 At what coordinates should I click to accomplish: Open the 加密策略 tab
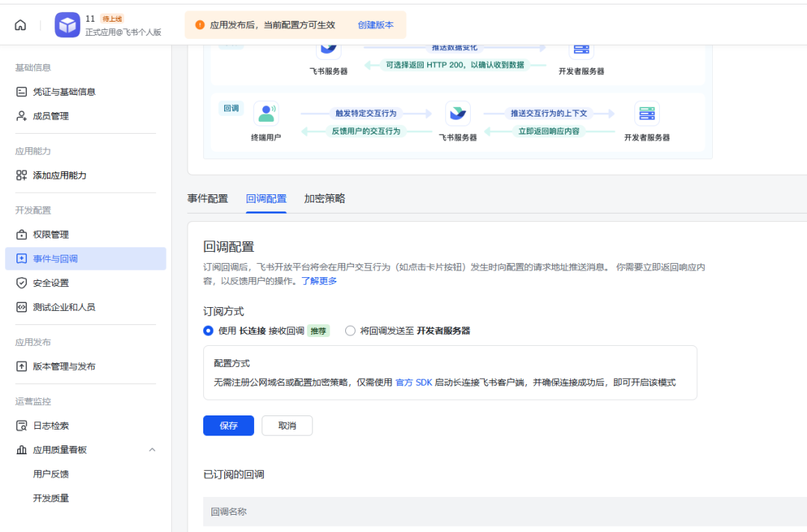pyautogui.click(x=324, y=198)
